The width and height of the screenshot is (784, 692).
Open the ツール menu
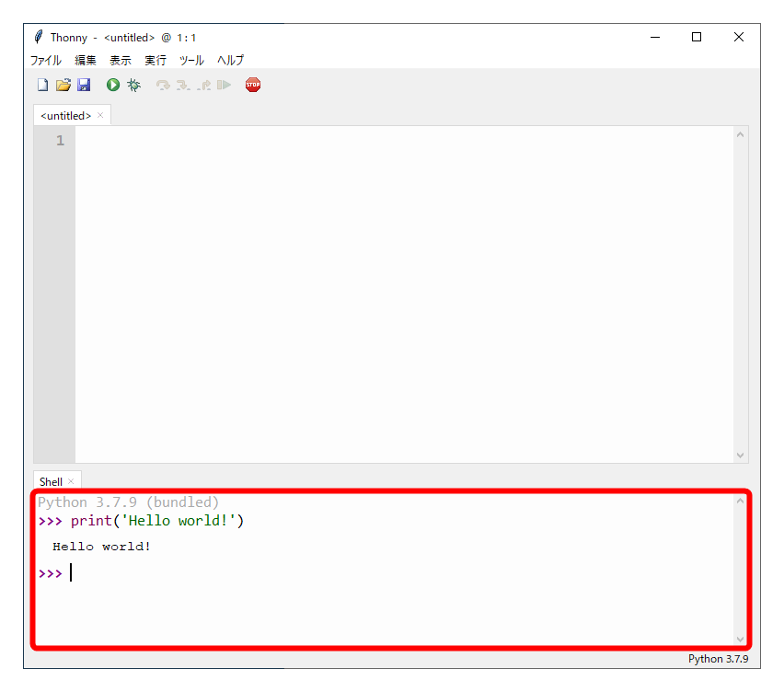click(190, 60)
